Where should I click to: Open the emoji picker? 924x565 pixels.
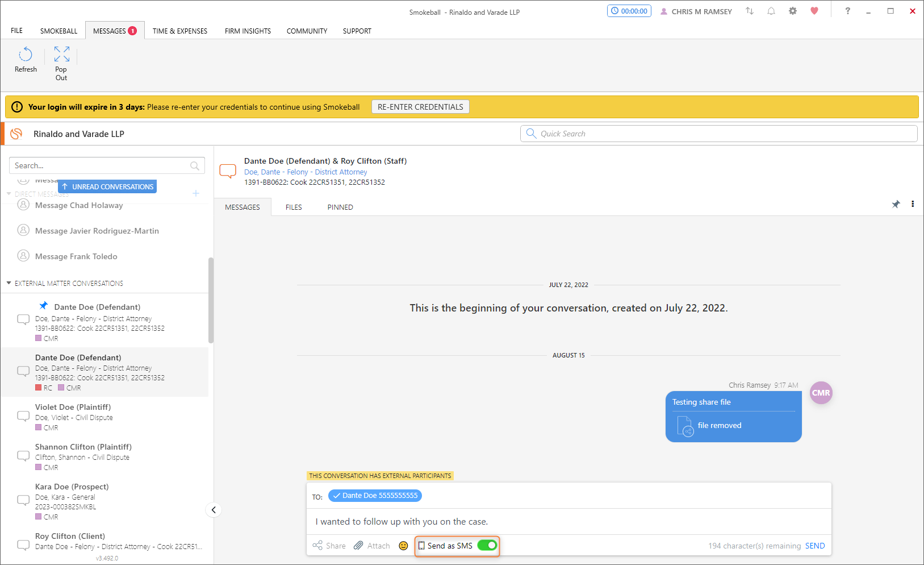pyautogui.click(x=403, y=546)
